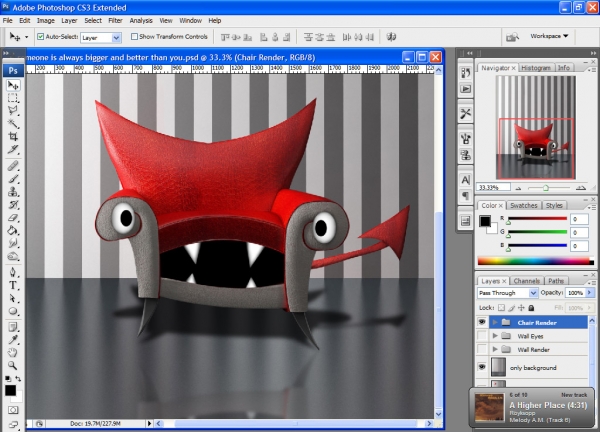Open the Workspace dropdown menu
The width and height of the screenshot is (600, 432).
pos(549,36)
